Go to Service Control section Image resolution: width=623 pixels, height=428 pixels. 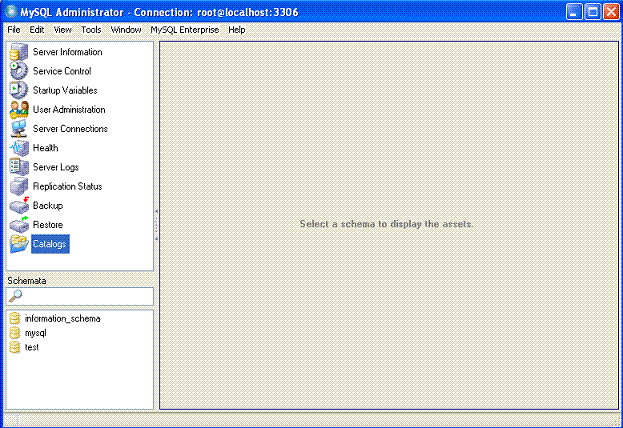click(62, 71)
